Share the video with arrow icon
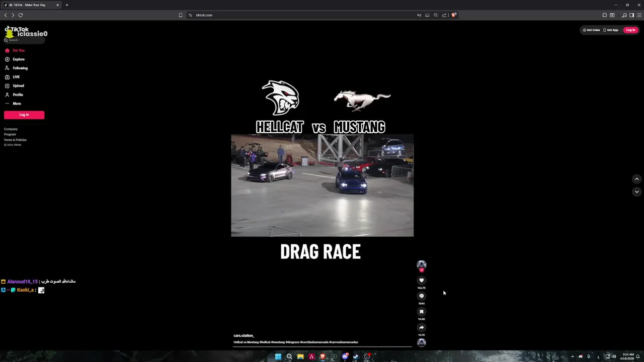The width and height of the screenshot is (644, 362). [x=422, y=327]
